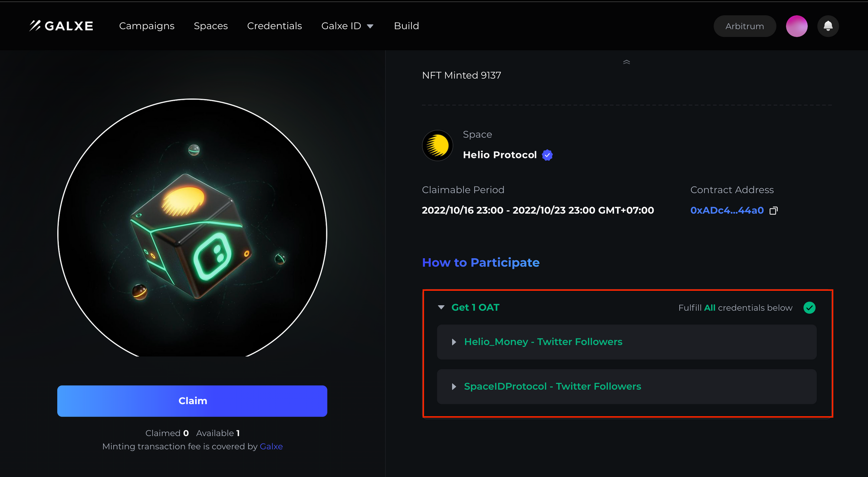The image size is (868, 477).
Task: Open the Galxe link under Claim
Action: click(271, 447)
